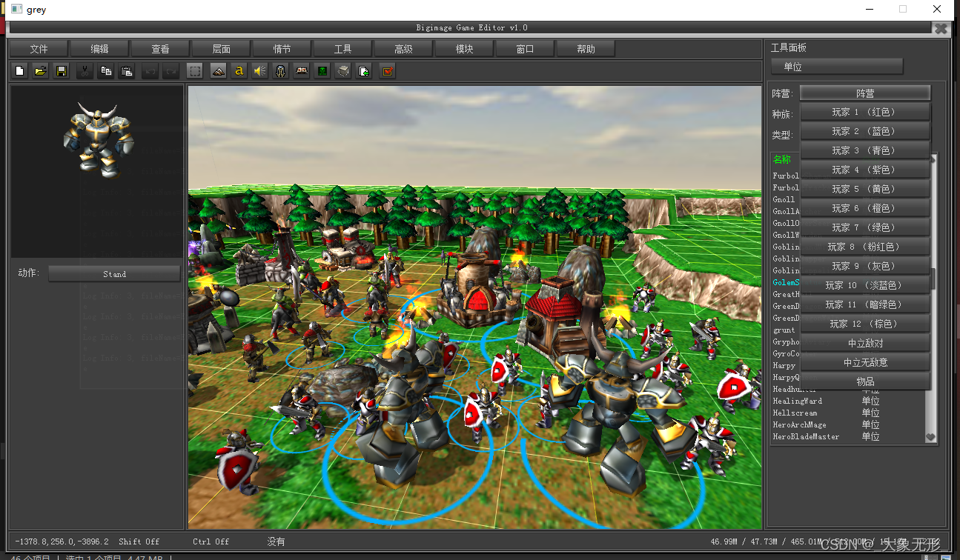Click the golem model preview thumbnail
The image size is (960, 560).
(x=97, y=141)
